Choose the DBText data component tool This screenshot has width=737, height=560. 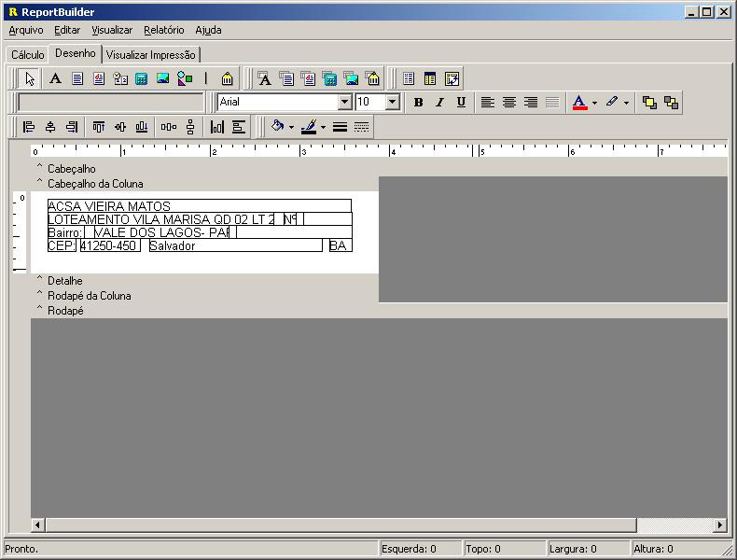265,78
